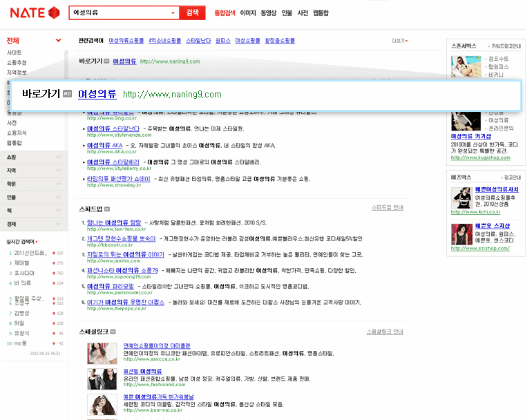
Task: Switch to the 통합검색 tab
Action: [x=225, y=13]
